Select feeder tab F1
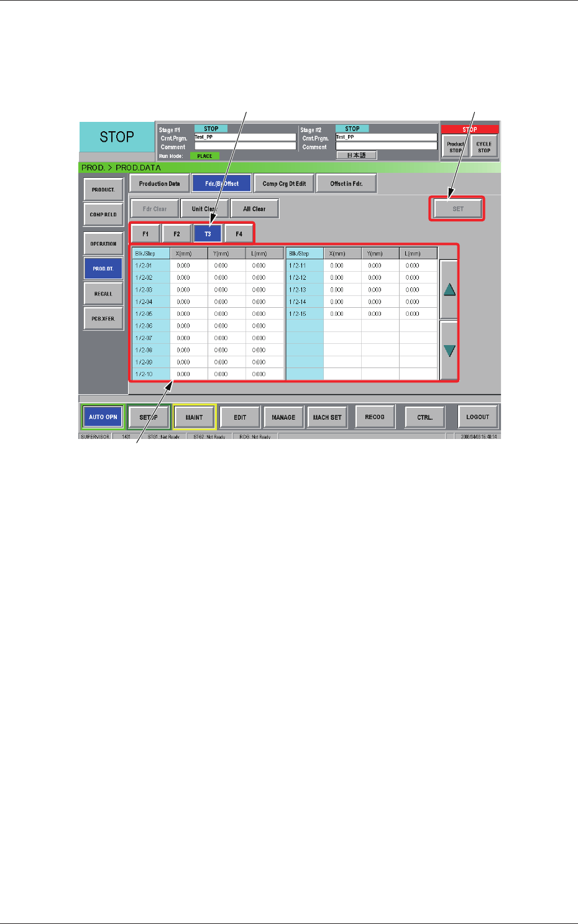 (145, 234)
